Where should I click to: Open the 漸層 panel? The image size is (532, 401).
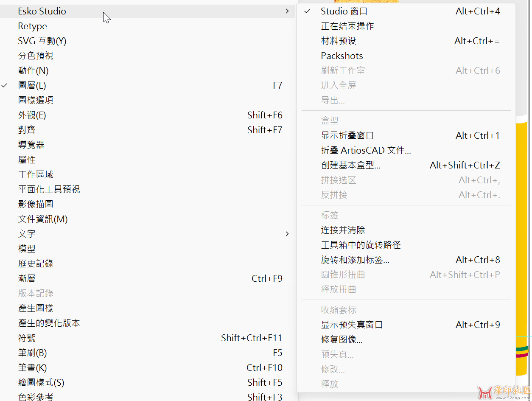click(27, 278)
